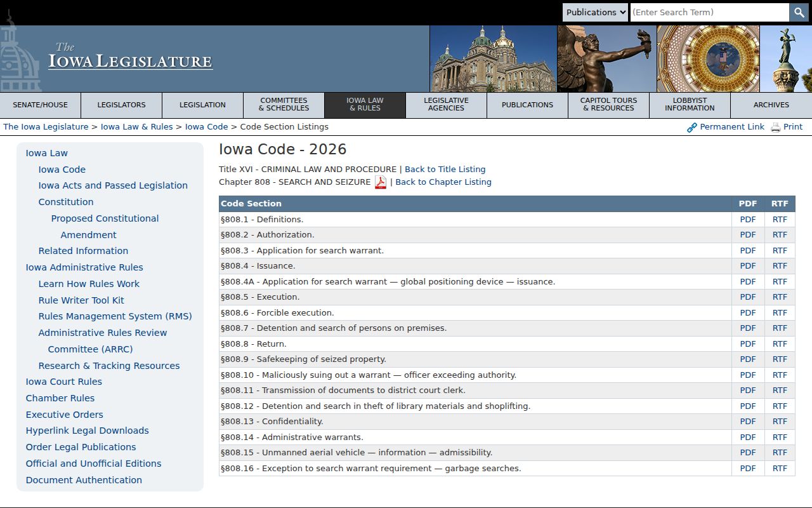The height and width of the screenshot is (508, 812).
Task: Click the search term input field
Action: coord(710,12)
